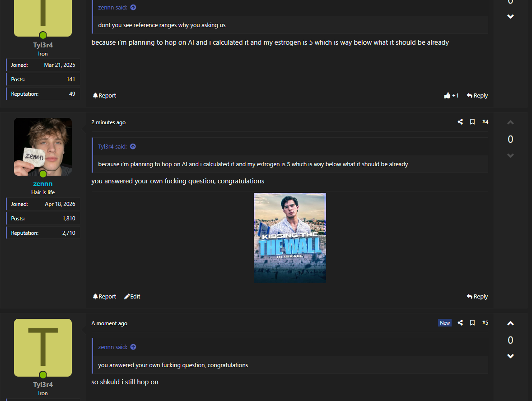Image resolution: width=532 pixels, height=401 pixels.
Task: Click the text 'so shkuld i still hop on'
Action: pyautogui.click(x=125, y=382)
